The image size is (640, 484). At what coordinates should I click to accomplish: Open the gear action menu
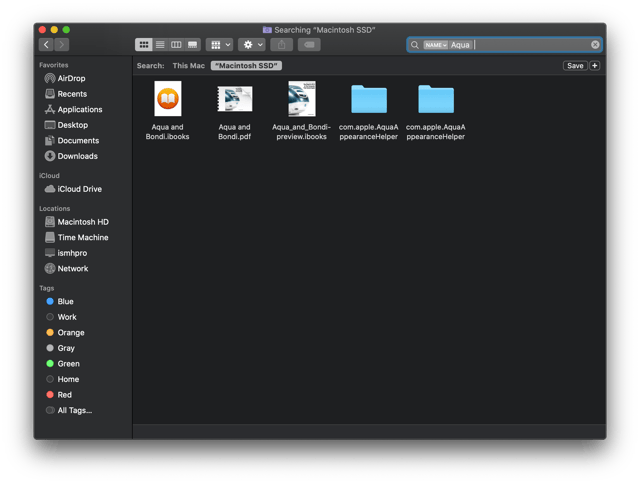[252, 44]
